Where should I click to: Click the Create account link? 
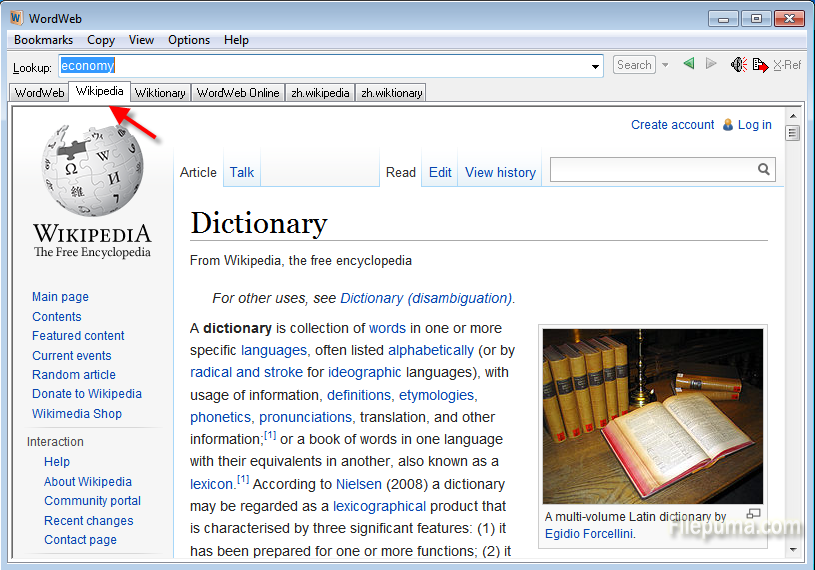672,125
